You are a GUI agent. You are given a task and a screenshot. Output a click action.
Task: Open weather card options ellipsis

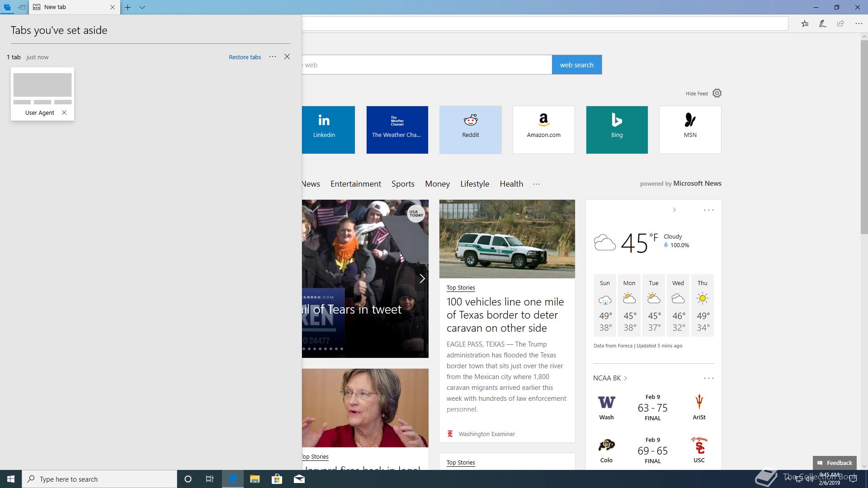tap(708, 210)
